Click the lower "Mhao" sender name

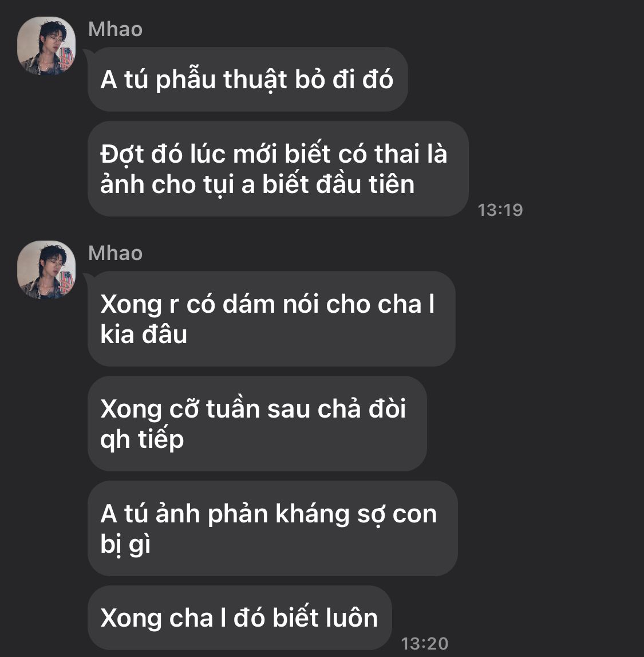coord(115,254)
